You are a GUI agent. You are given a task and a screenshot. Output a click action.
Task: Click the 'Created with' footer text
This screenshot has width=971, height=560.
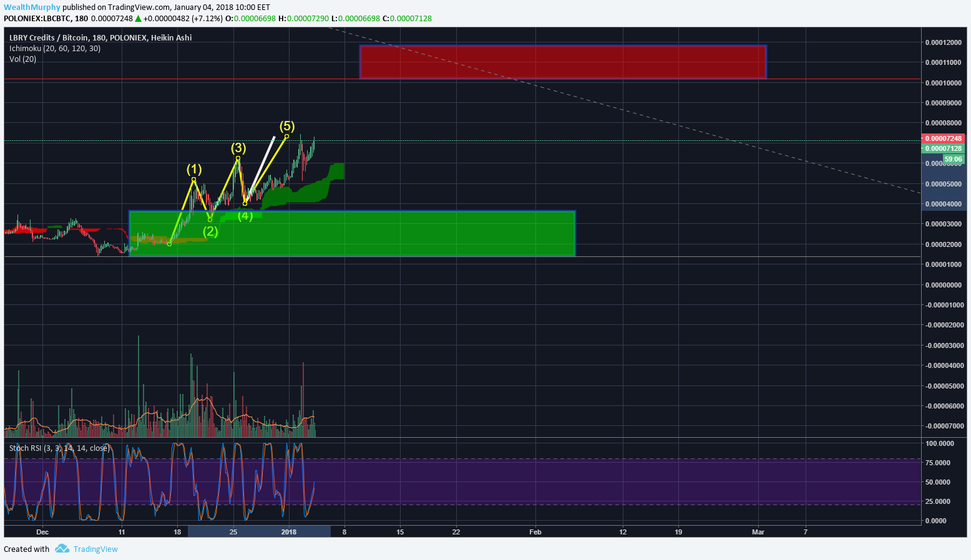point(26,549)
